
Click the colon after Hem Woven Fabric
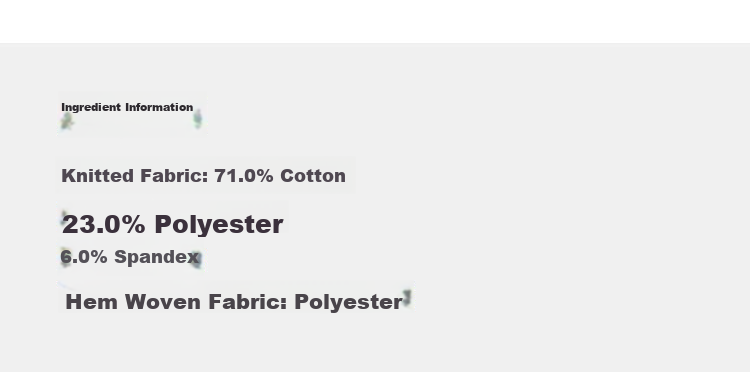point(284,304)
